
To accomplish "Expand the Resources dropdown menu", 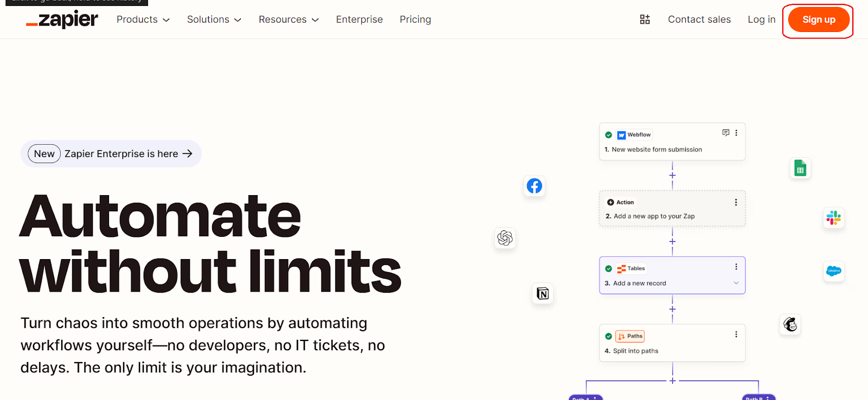I will coord(289,20).
